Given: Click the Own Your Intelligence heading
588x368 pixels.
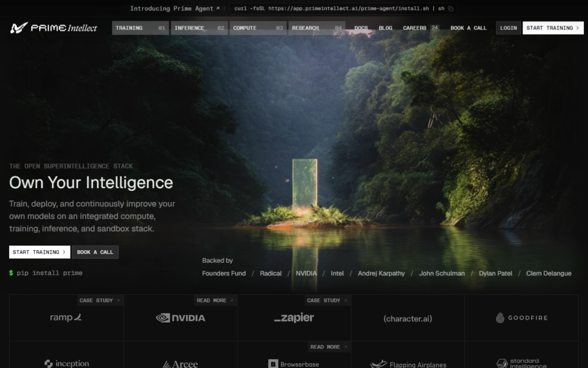Looking at the screenshot, I should (91, 182).
